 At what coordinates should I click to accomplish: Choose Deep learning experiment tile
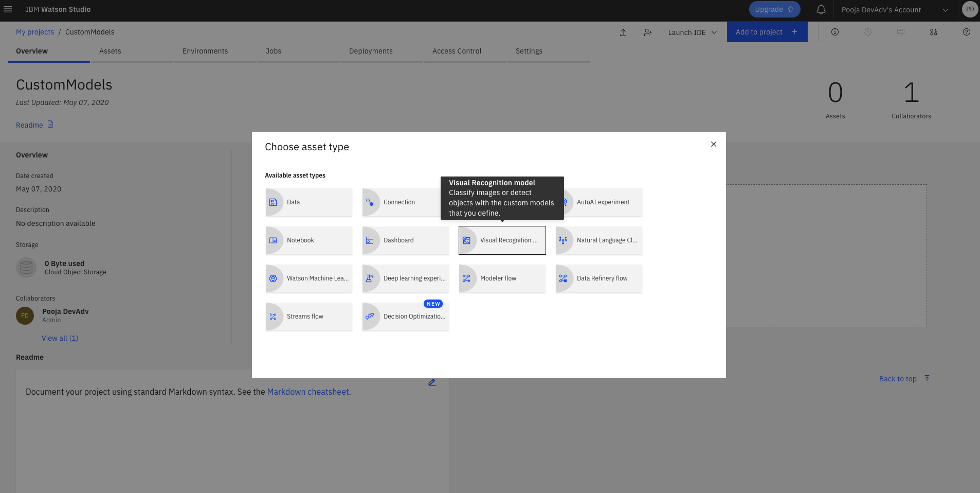406,278
